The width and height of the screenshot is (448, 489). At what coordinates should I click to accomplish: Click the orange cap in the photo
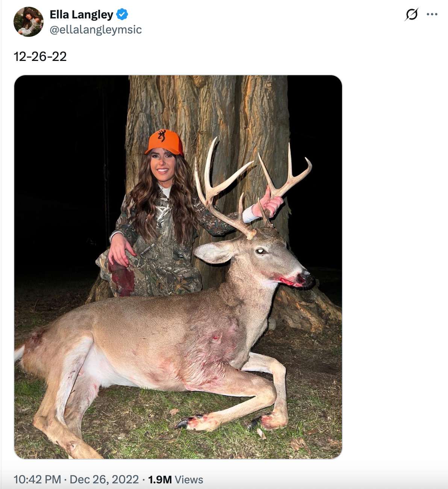165,142
